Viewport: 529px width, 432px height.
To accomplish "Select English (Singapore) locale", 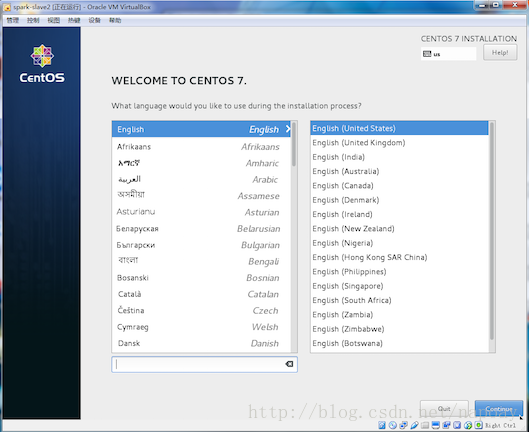I will tap(399, 286).
